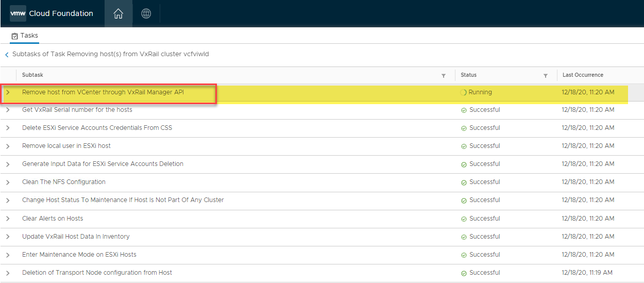Click Generate Input Data for ESXi subtask
The height and width of the screenshot is (283, 644).
tap(103, 164)
